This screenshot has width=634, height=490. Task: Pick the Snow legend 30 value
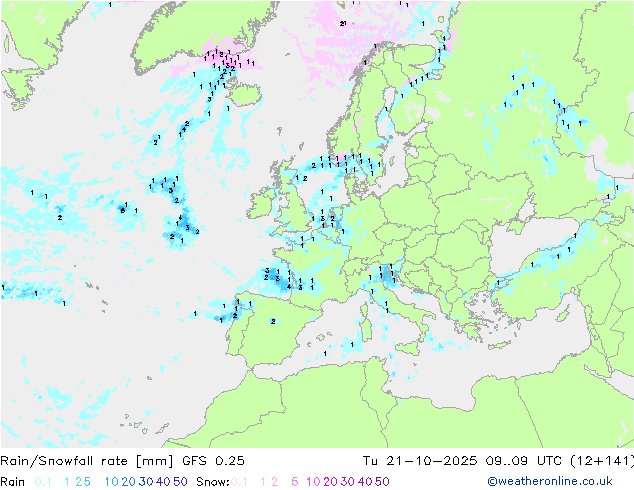coord(348,482)
